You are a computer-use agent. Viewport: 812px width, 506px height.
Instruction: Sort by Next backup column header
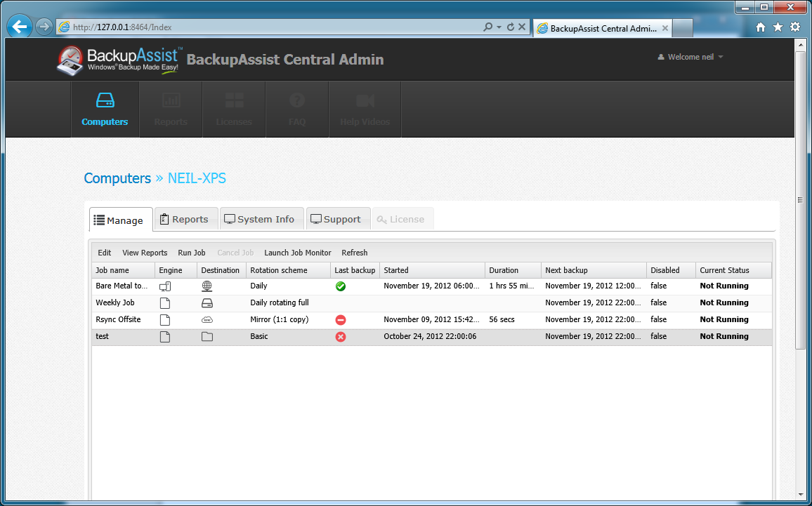pos(594,270)
